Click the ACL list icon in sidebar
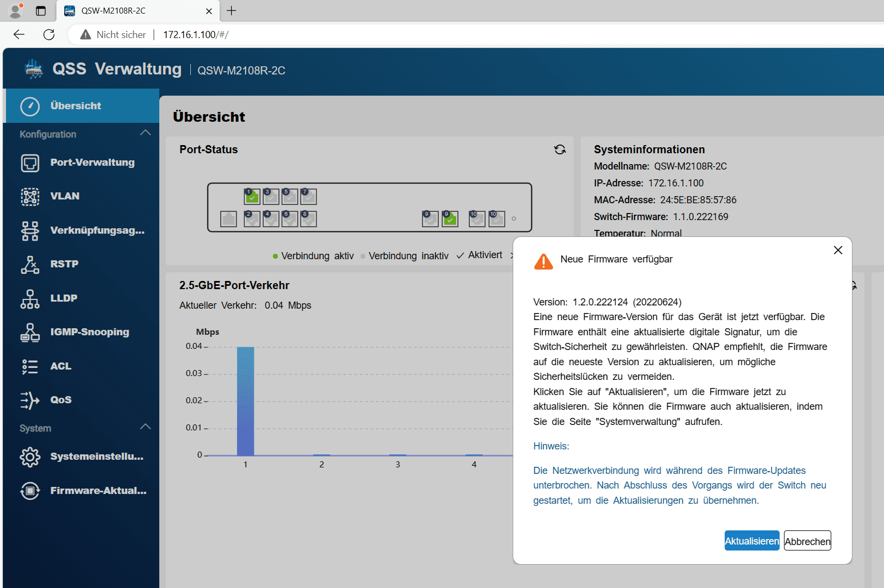Viewport: 884px width, 588px height. pos(30,366)
